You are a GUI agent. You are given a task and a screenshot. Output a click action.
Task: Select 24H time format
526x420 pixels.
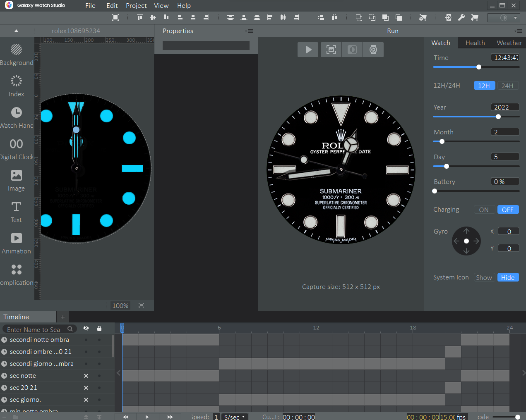click(x=507, y=86)
